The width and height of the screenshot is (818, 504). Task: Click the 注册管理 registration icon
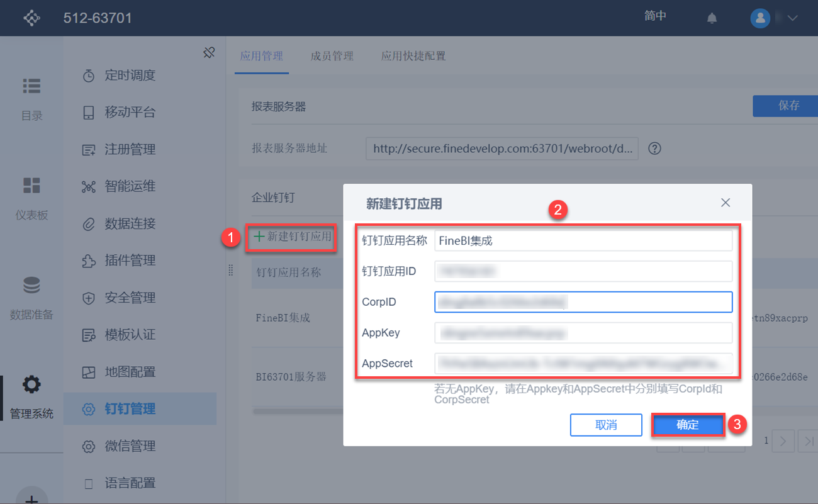(x=89, y=150)
